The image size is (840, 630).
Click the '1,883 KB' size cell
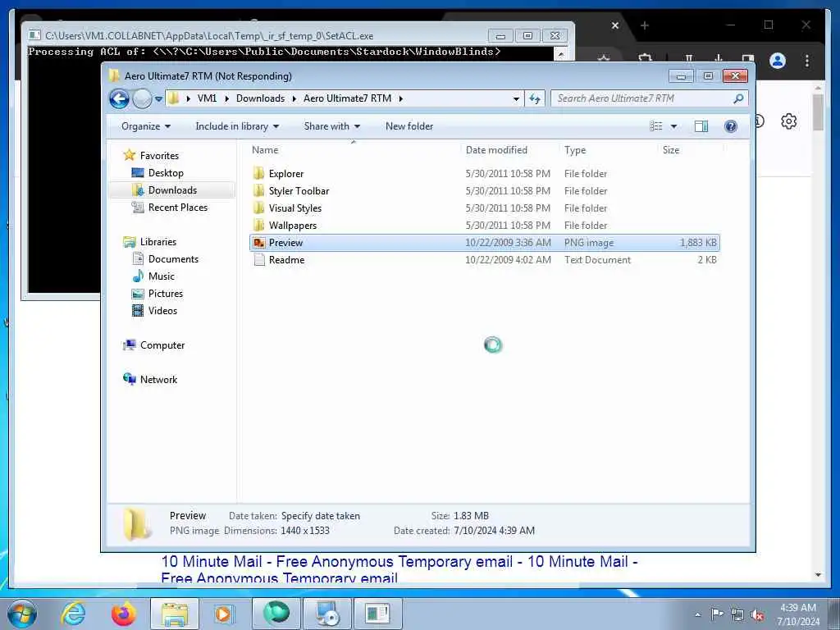point(698,243)
